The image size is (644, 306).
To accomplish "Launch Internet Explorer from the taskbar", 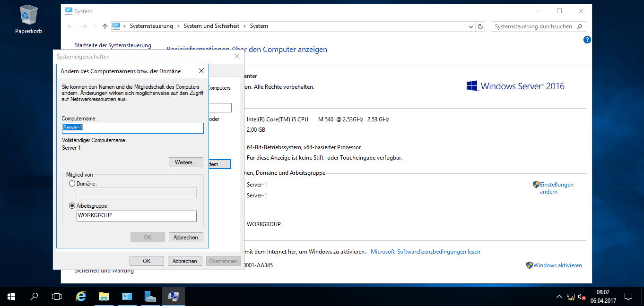I will (81, 297).
